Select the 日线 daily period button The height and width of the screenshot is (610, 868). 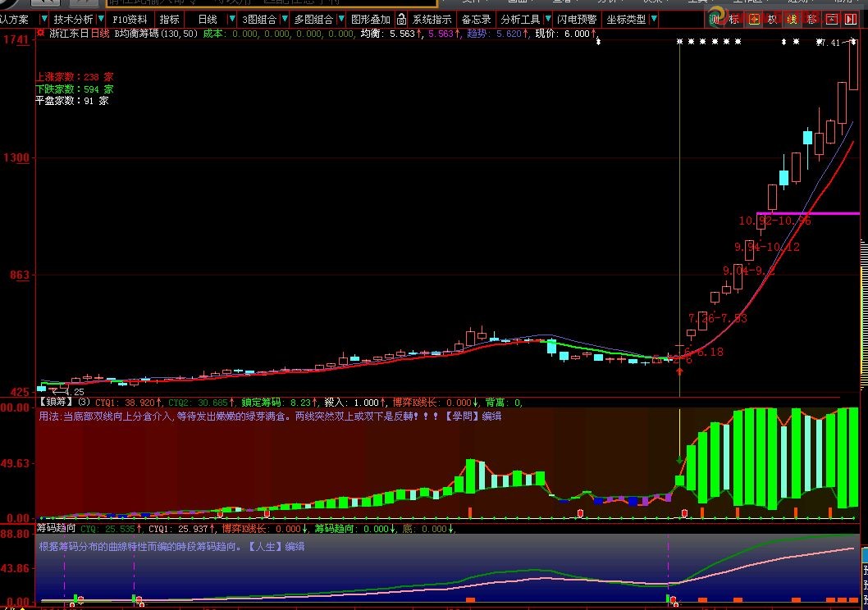click(208, 20)
